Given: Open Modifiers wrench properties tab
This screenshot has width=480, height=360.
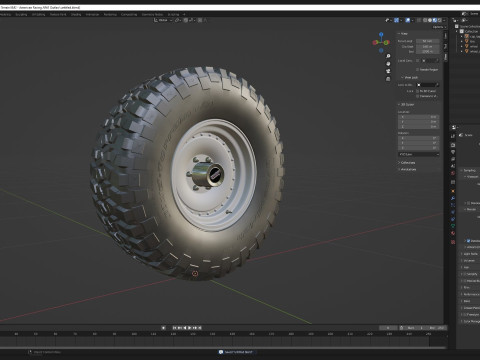Looking at the screenshot, I should click(453, 198).
